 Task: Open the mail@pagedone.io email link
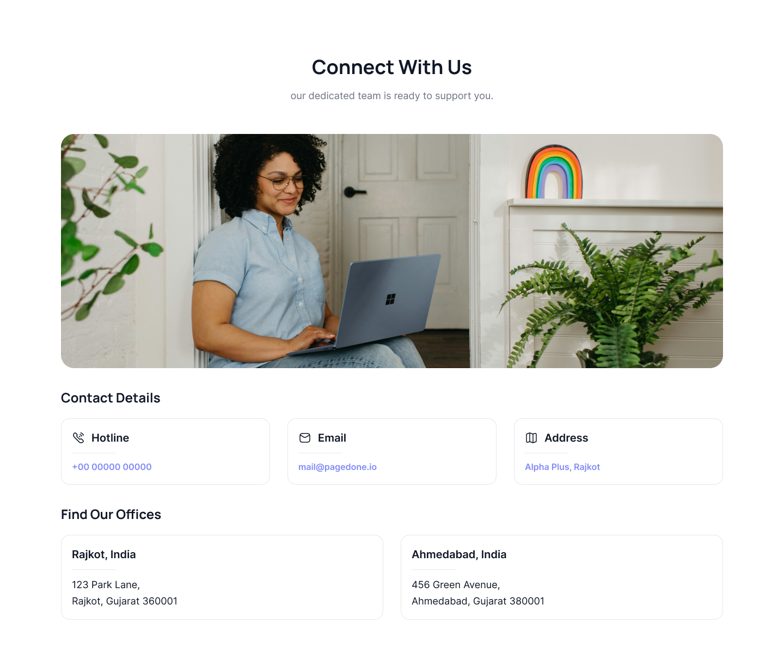[338, 467]
